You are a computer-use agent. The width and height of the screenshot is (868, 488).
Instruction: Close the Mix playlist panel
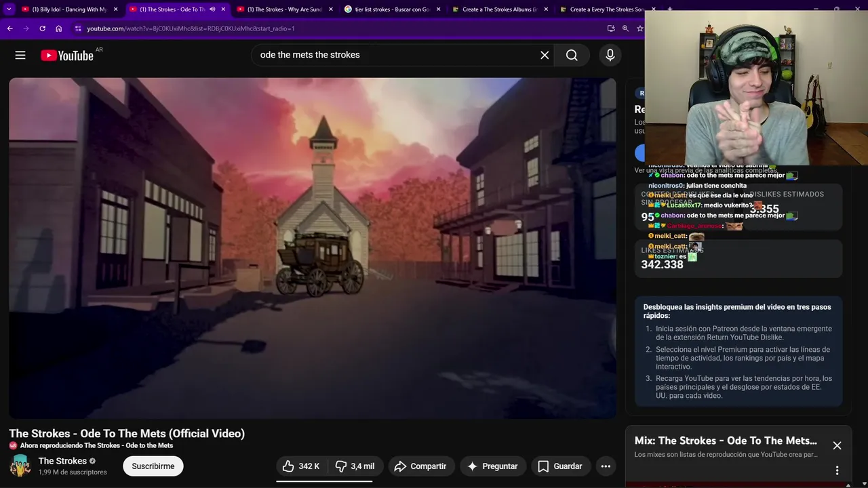coord(837,445)
